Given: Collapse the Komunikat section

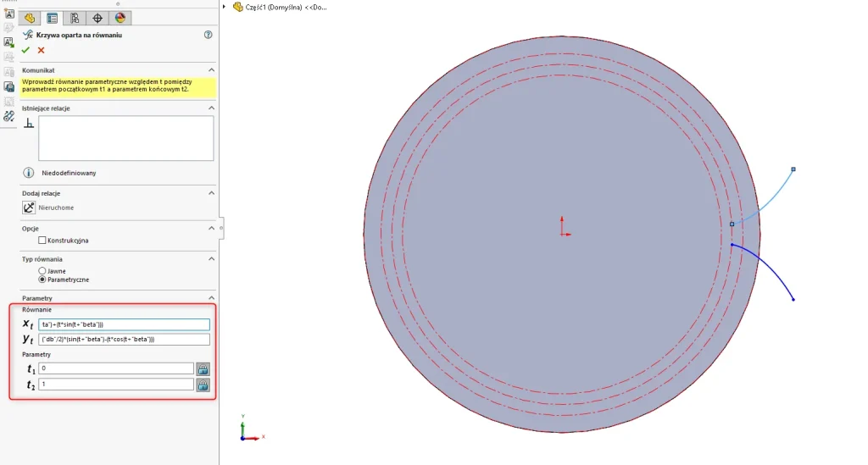Looking at the screenshot, I should 211,69.
